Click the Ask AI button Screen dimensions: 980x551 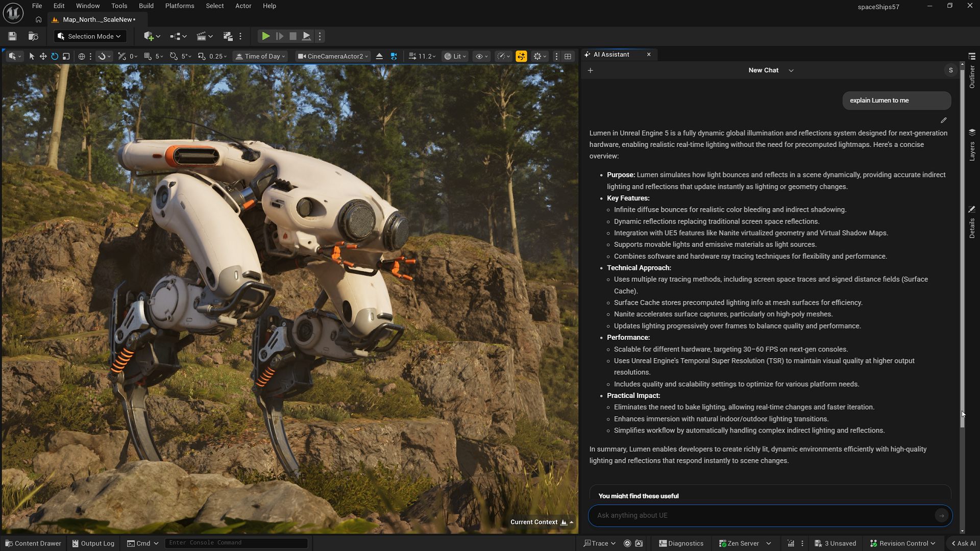tap(963, 543)
